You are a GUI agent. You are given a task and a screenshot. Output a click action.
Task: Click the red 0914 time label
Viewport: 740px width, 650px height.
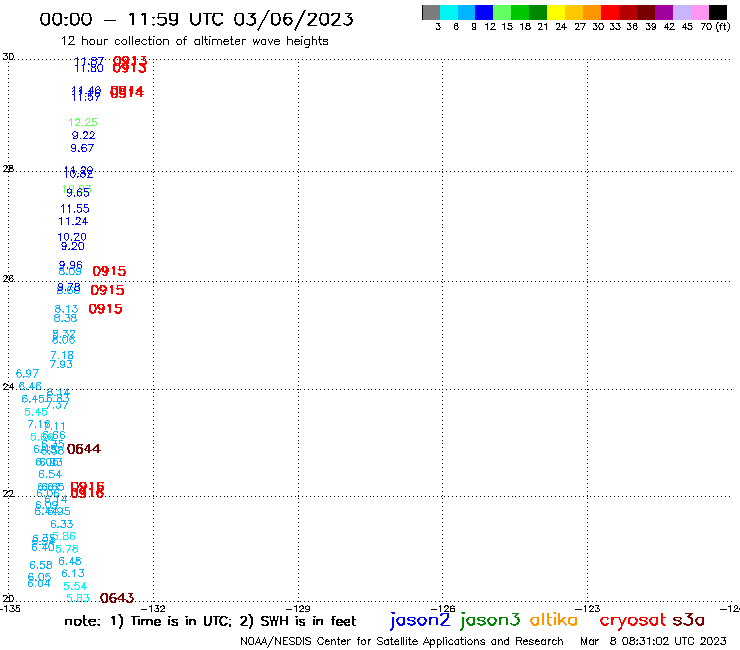tap(127, 92)
